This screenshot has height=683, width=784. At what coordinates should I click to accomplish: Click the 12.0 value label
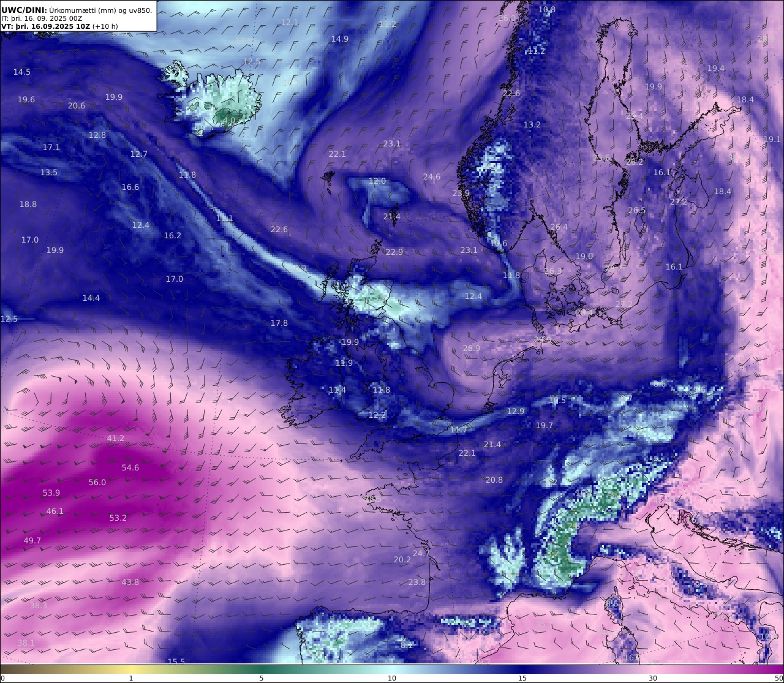click(x=377, y=181)
